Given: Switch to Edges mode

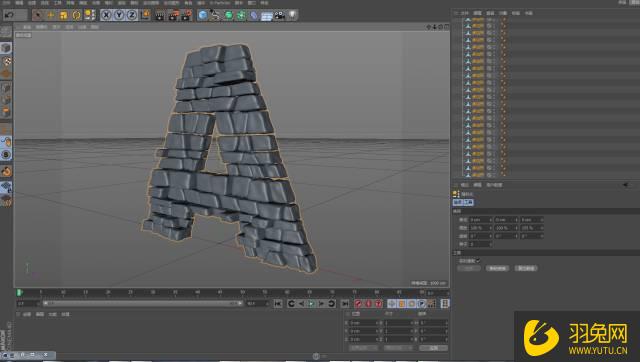Looking at the screenshot, I should (x=6, y=99).
